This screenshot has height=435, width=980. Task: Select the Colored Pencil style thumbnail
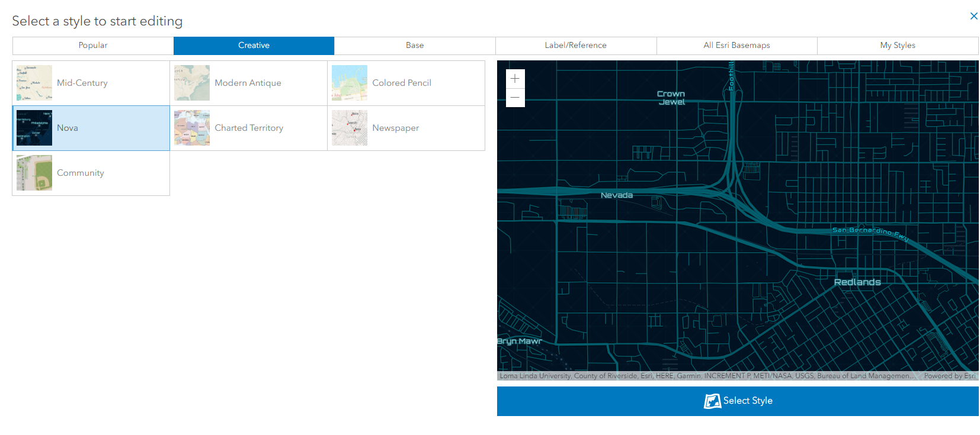350,83
